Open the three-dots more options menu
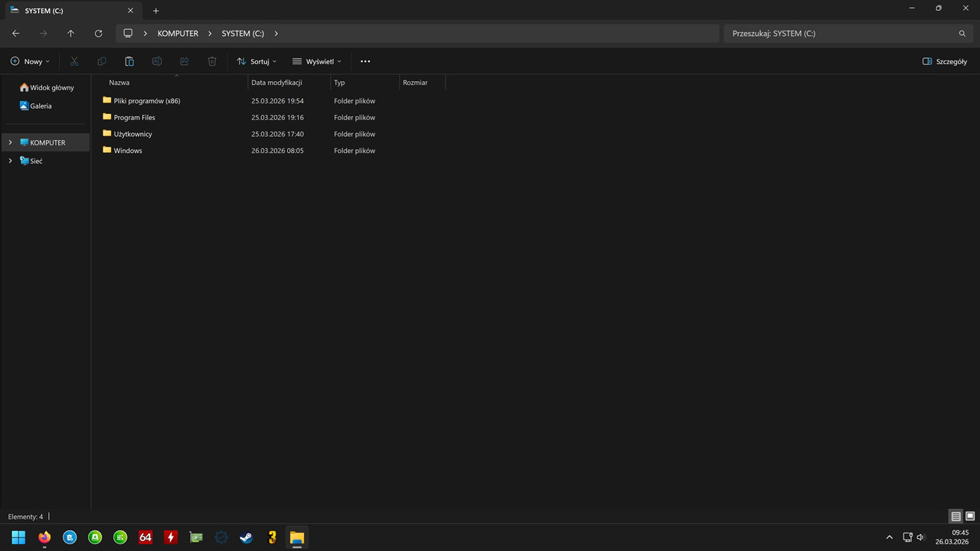Image resolution: width=980 pixels, height=551 pixels. coord(365,61)
